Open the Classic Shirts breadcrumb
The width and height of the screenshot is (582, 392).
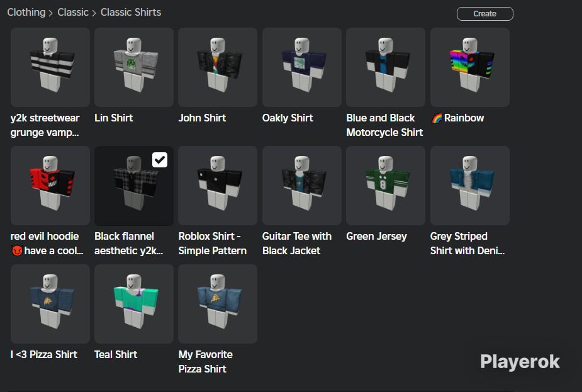coord(131,12)
